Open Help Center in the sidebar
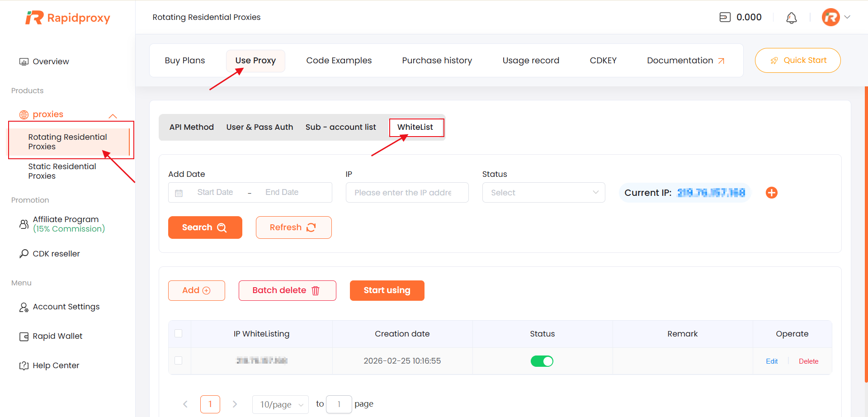This screenshot has width=868, height=417. (x=55, y=365)
